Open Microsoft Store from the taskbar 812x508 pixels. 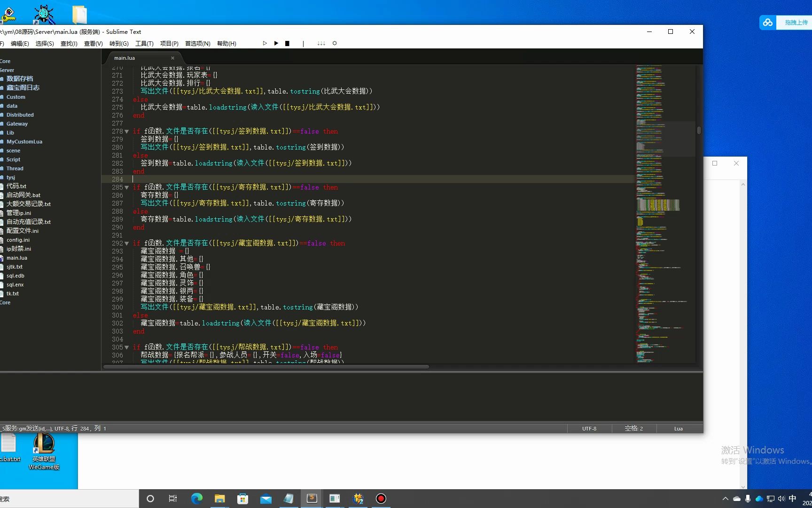pyautogui.click(x=242, y=499)
